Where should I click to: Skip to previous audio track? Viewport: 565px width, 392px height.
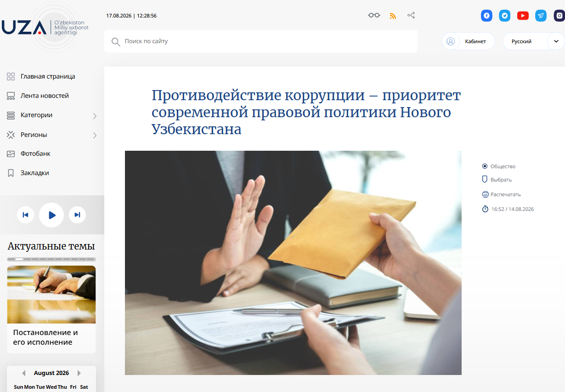click(25, 215)
